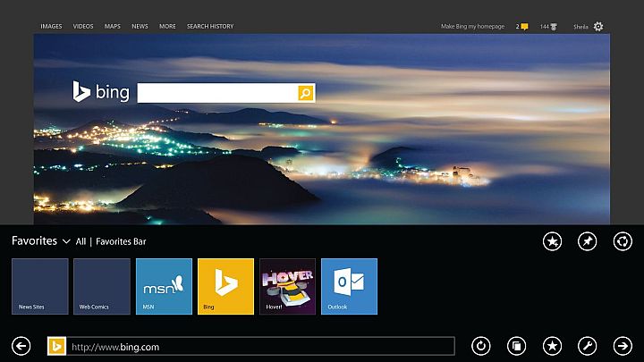Open the notifications message icon showing 2
Image resolution: width=644 pixels, height=362 pixels.
[524, 27]
